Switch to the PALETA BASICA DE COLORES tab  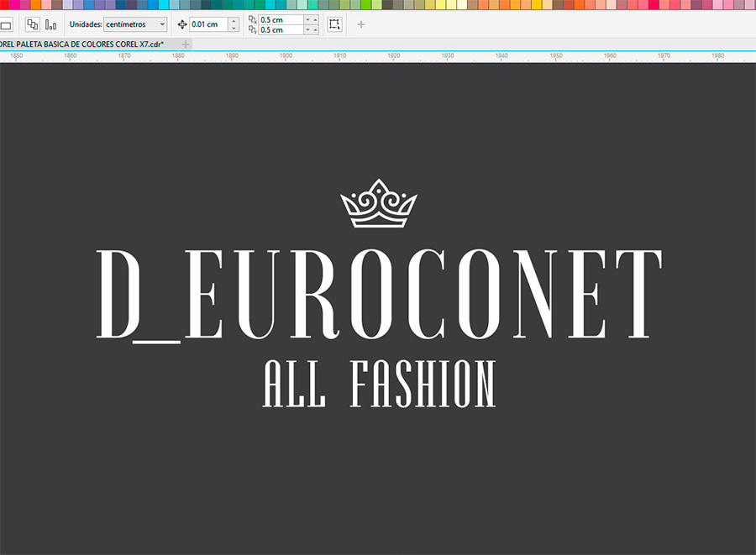(84, 44)
